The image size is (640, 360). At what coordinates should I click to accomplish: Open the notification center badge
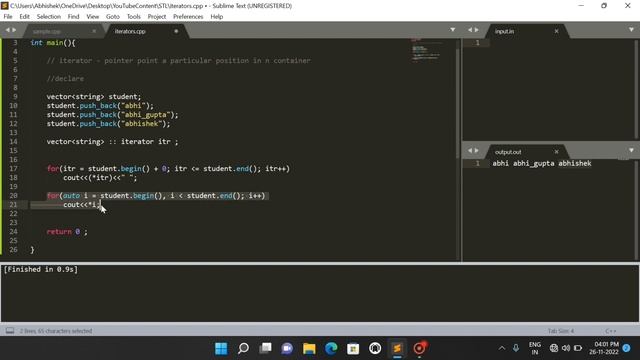click(x=627, y=348)
